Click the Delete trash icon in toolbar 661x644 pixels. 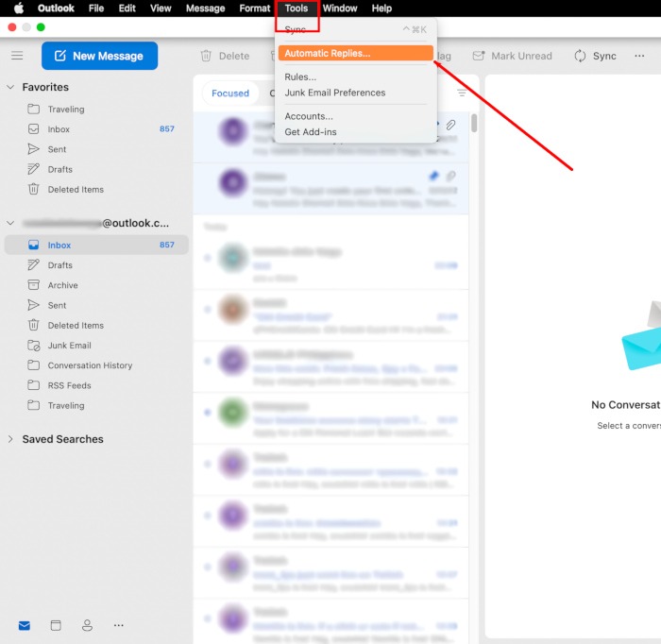click(x=206, y=56)
